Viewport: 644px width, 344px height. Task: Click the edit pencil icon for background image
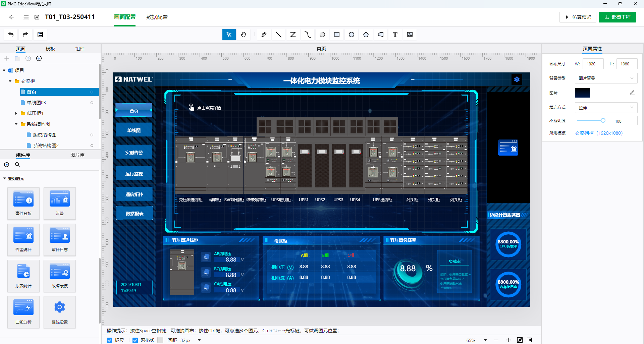(632, 93)
